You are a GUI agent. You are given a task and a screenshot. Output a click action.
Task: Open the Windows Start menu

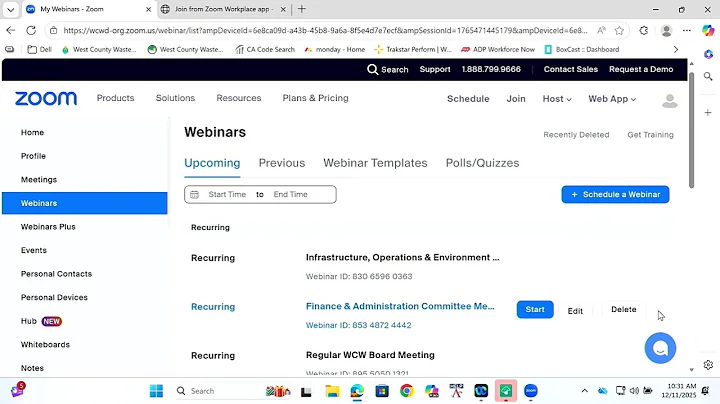click(156, 391)
